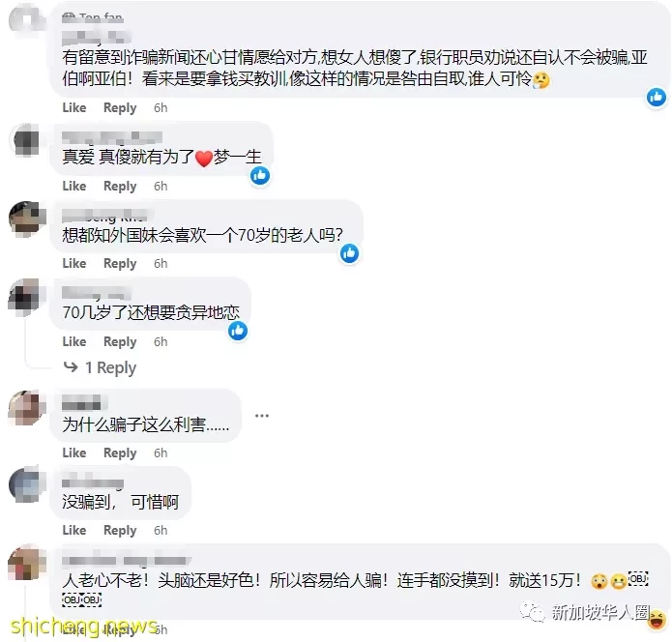
Task: Click red heart emoji in 梦一生 comment
Action: click(x=204, y=159)
